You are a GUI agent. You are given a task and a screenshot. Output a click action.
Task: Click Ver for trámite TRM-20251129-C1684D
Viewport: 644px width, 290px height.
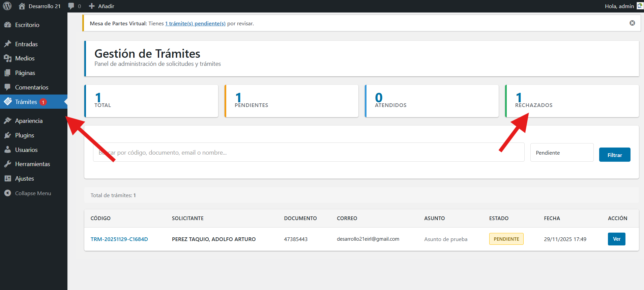point(616,239)
